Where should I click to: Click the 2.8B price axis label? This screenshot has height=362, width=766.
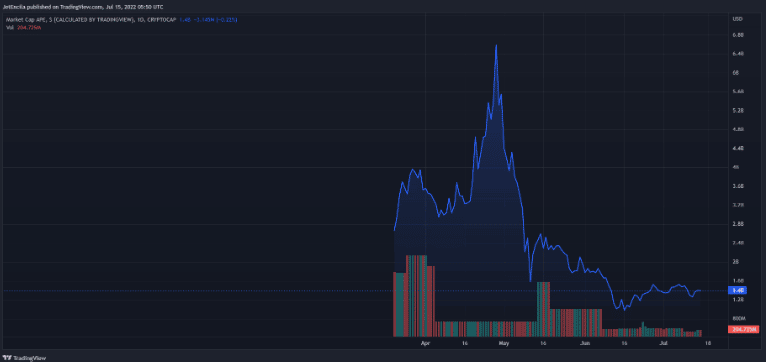[738, 224]
